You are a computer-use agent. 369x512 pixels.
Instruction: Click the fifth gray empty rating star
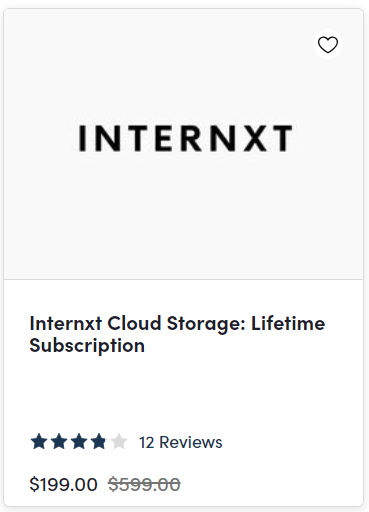pos(119,442)
